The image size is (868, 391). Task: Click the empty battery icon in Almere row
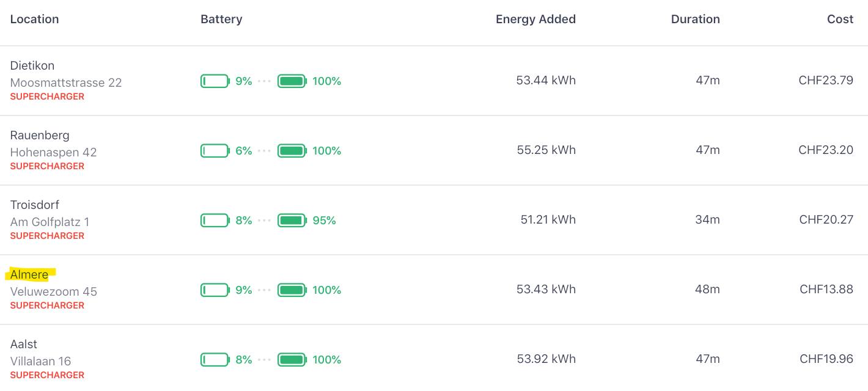(x=215, y=290)
